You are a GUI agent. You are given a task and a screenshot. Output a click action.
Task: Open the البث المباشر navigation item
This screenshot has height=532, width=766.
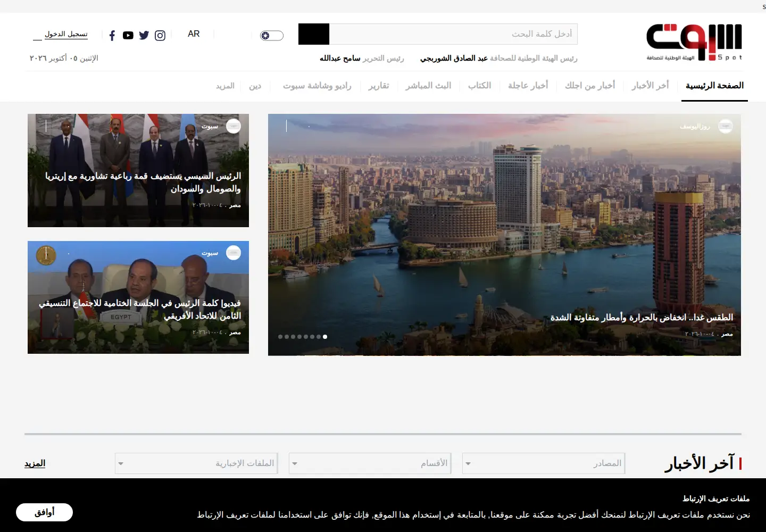(x=428, y=86)
